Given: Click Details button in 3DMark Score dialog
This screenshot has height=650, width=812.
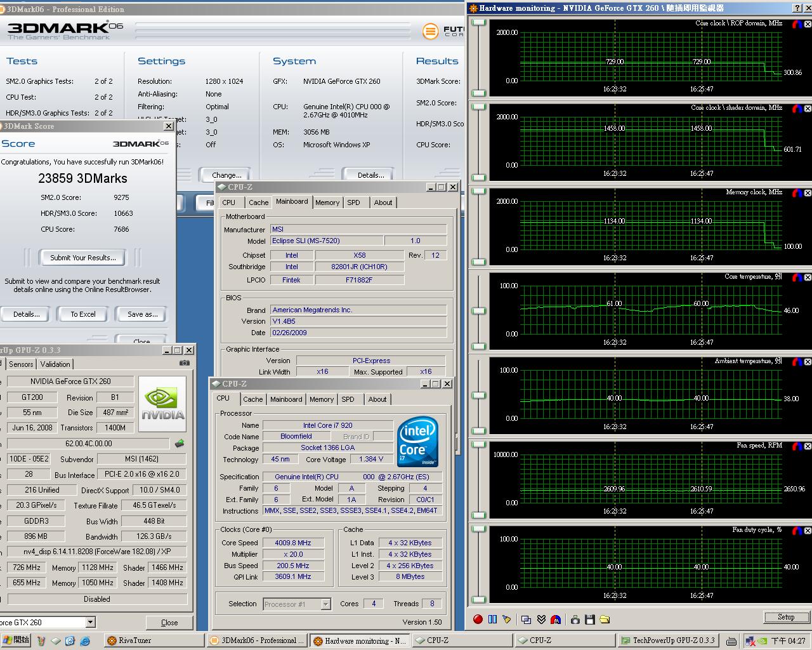Looking at the screenshot, I should click(24, 314).
